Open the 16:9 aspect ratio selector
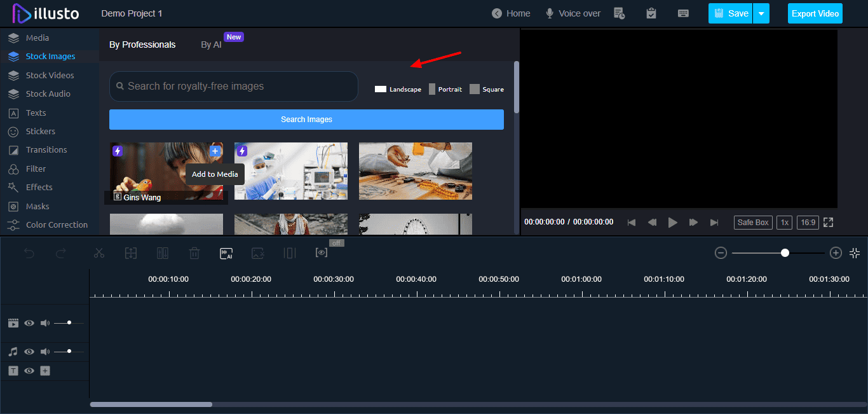The width and height of the screenshot is (868, 414). click(808, 223)
